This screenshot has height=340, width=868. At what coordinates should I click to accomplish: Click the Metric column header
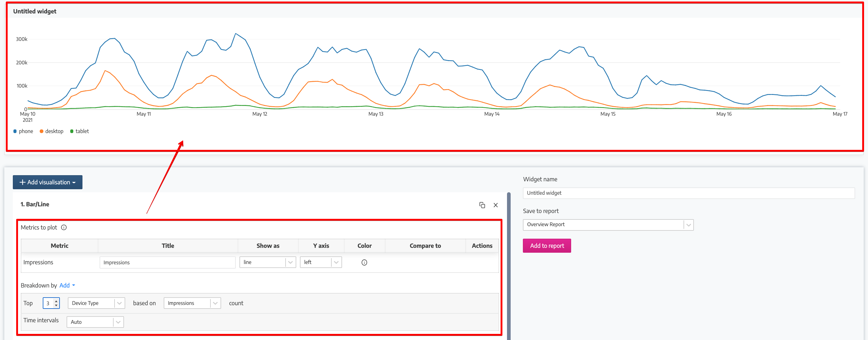tap(59, 246)
